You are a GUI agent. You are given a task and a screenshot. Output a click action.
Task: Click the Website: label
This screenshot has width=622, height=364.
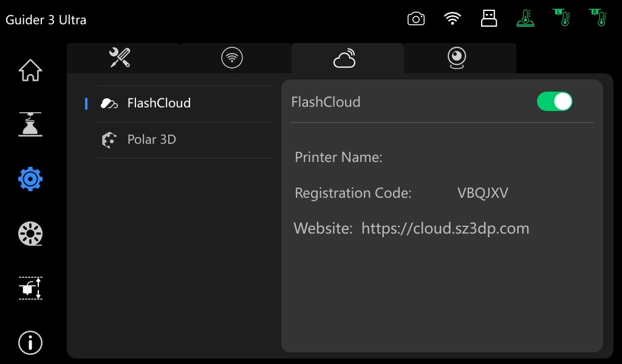point(323,229)
